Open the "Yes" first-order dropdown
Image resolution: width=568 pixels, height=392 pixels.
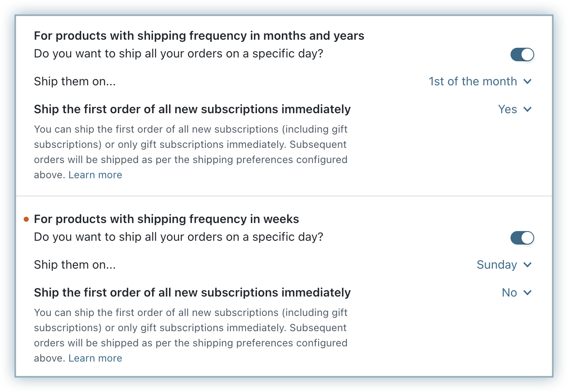pyautogui.click(x=508, y=109)
